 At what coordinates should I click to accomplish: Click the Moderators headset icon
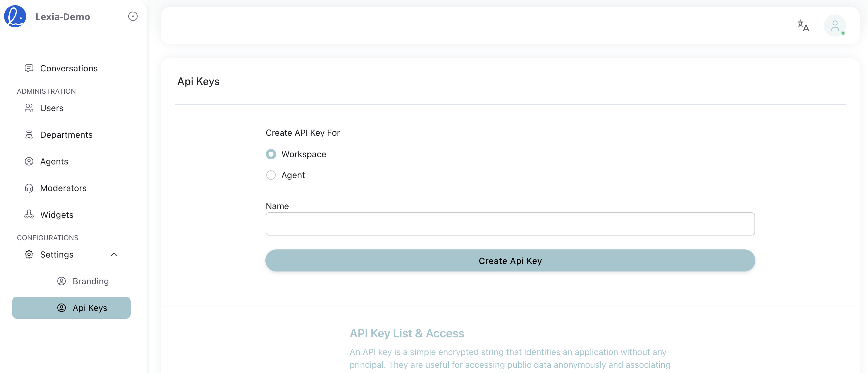29,188
